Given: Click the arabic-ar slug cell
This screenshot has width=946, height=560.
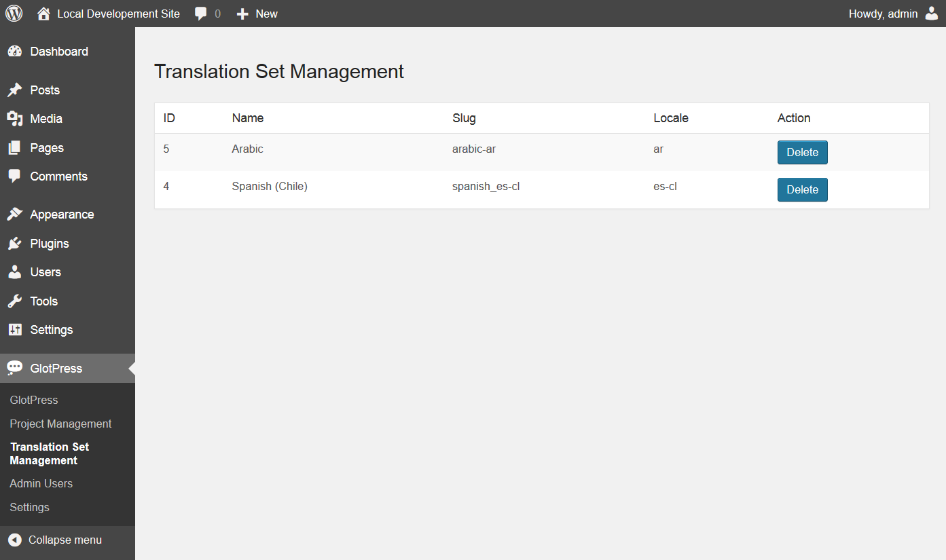Looking at the screenshot, I should [x=474, y=149].
